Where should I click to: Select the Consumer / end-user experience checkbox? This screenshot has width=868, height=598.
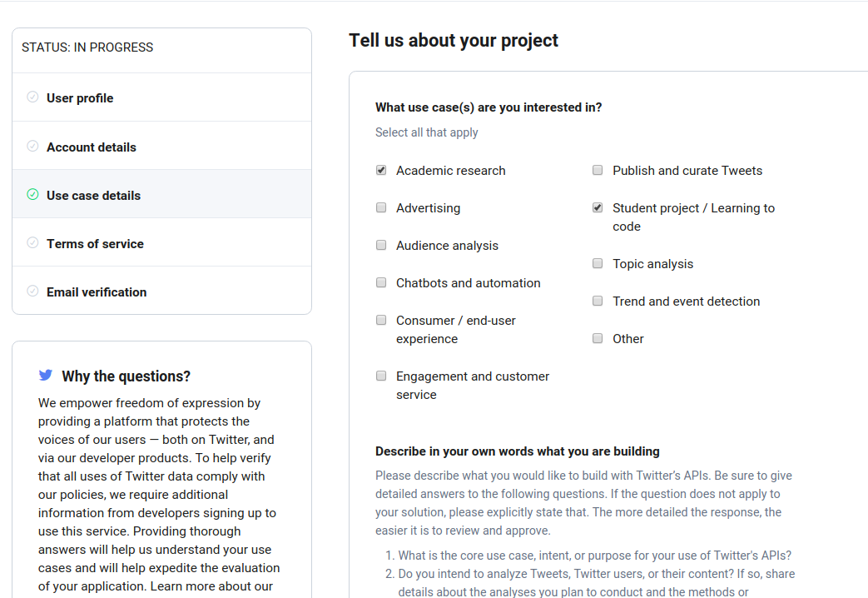381,320
